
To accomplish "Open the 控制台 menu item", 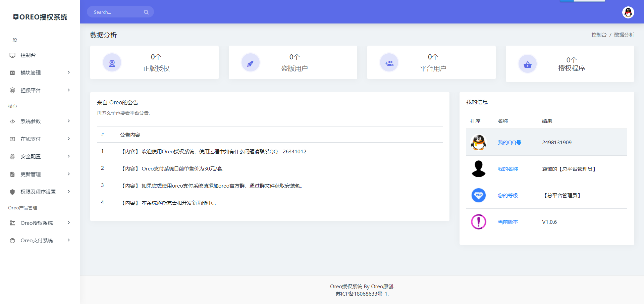I will pyautogui.click(x=40, y=55).
